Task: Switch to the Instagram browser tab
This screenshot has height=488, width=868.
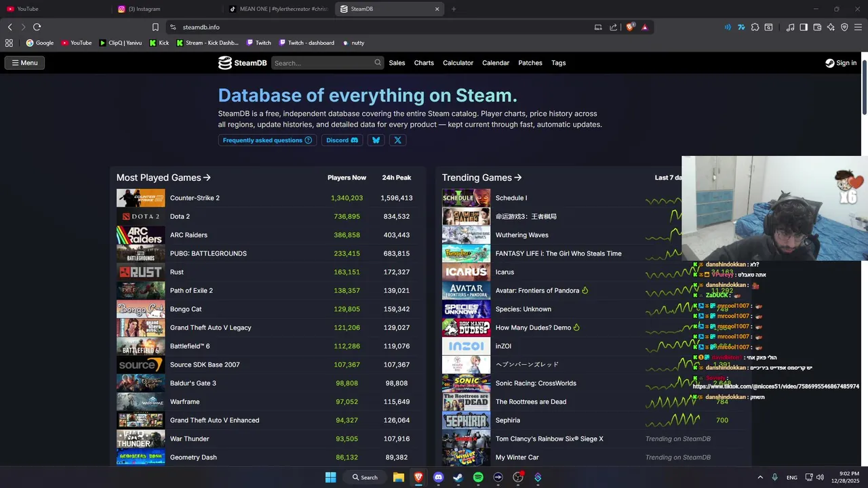Action: (166, 9)
